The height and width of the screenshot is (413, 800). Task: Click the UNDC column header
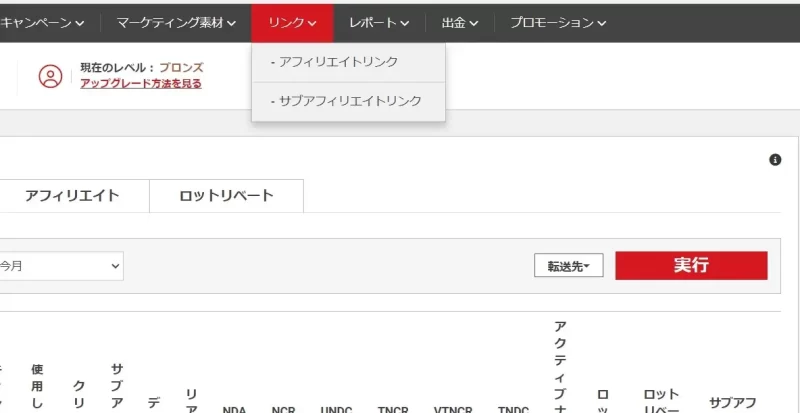pyautogui.click(x=336, y=409)
